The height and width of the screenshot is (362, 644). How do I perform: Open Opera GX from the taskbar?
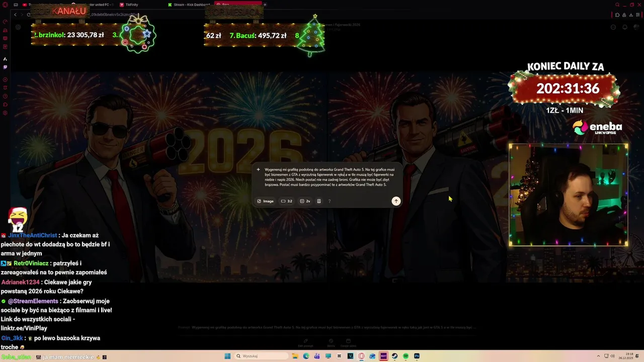pos(361,356)
